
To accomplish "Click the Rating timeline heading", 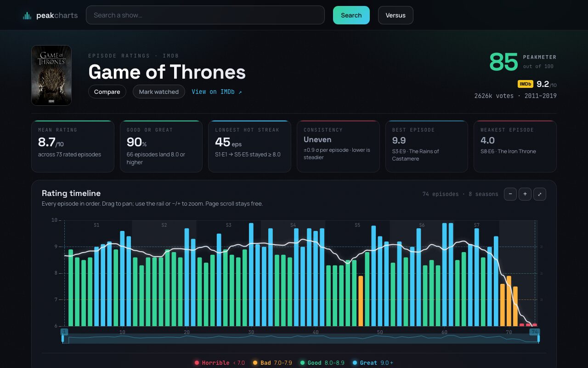I will click(x=71, y=193).
